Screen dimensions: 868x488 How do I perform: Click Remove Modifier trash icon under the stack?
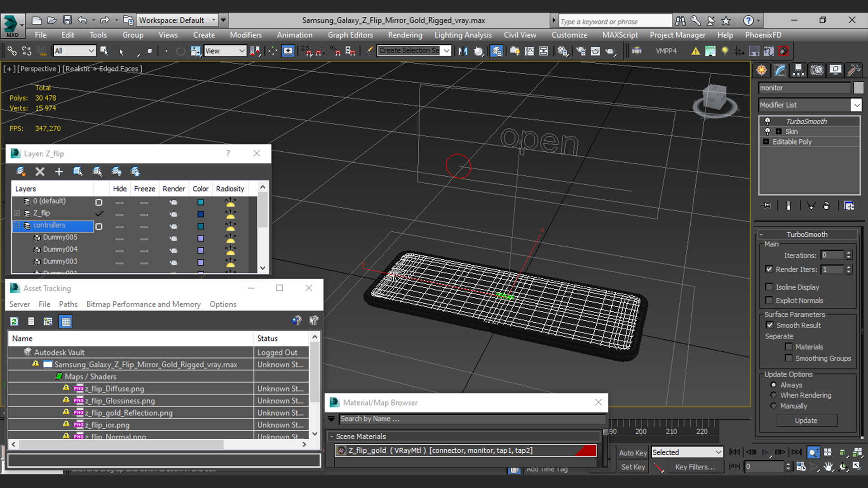tap(826, 206)
